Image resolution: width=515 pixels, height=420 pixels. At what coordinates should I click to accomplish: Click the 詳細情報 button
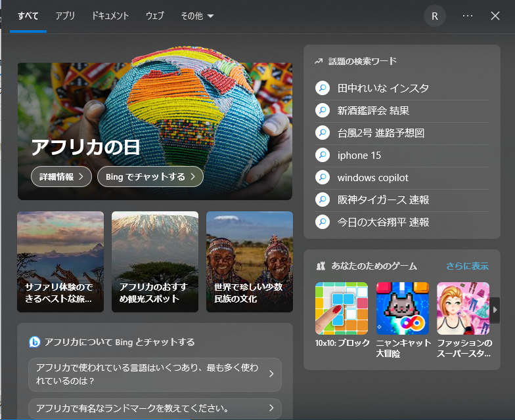click(61, 177)
